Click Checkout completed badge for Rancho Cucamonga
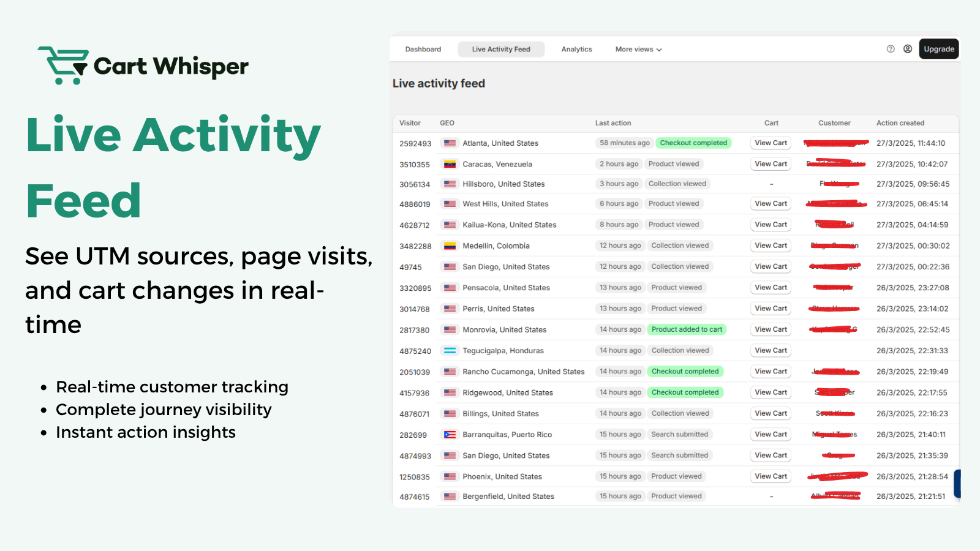The image size is (980, 551). [x=685, y=372]
